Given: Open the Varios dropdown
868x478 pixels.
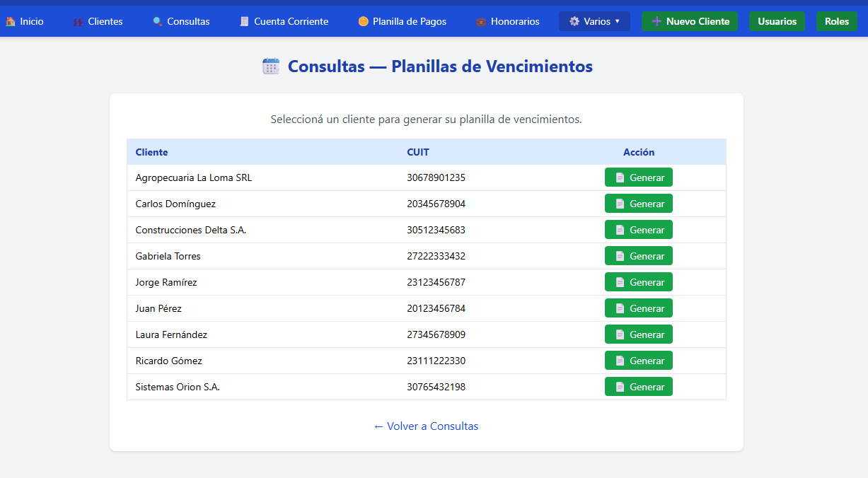Looking at the screenshot, I should click(594, 21).
